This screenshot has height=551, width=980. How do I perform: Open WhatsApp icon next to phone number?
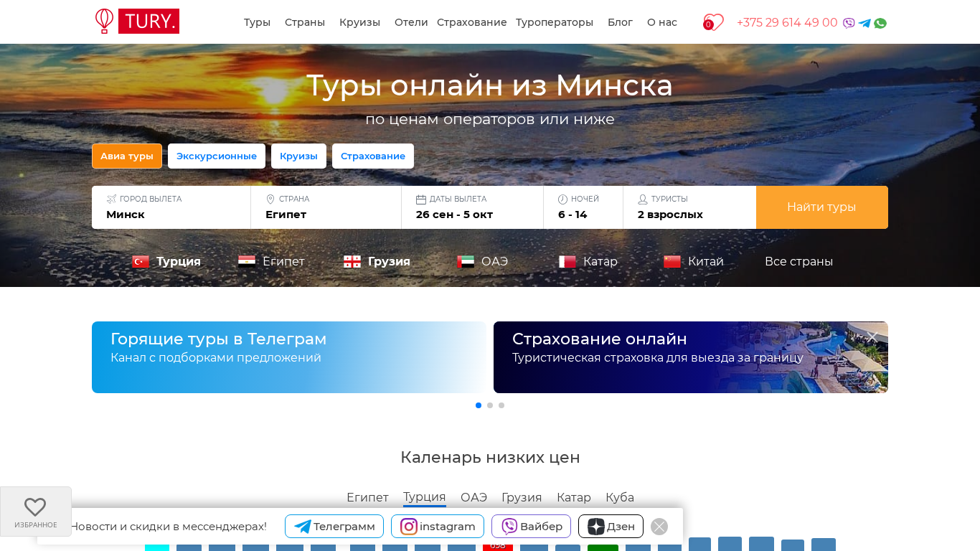pos(880,23)
